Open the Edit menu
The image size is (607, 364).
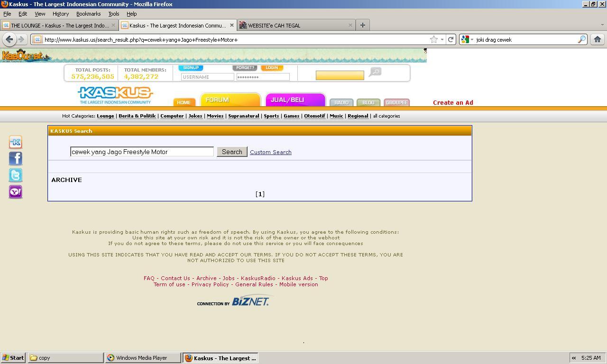(23, 14)
